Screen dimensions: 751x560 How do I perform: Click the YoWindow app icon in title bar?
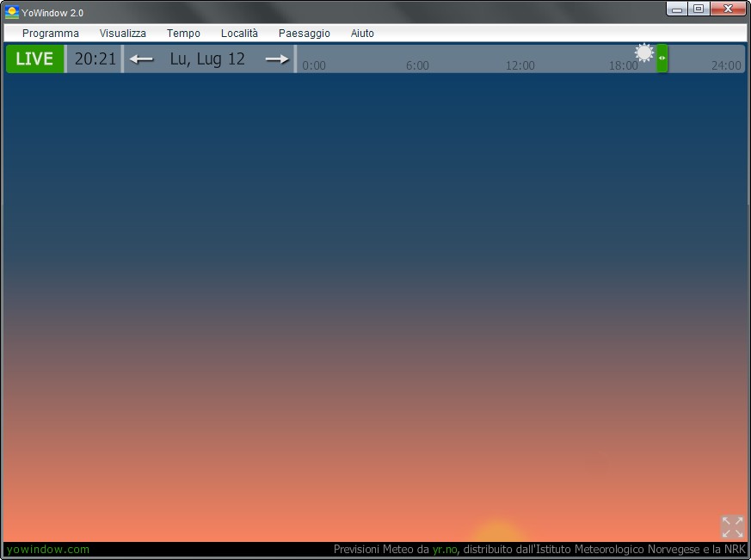click(11, 12)
